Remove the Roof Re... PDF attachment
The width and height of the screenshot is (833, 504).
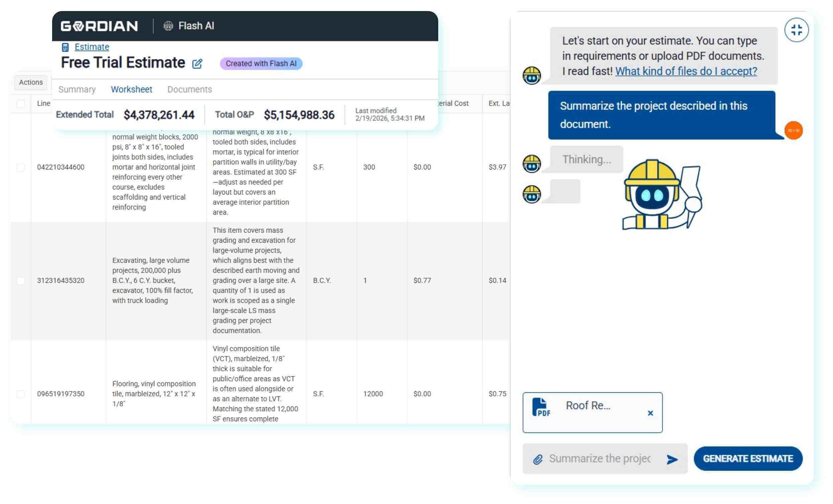(650, 413)
